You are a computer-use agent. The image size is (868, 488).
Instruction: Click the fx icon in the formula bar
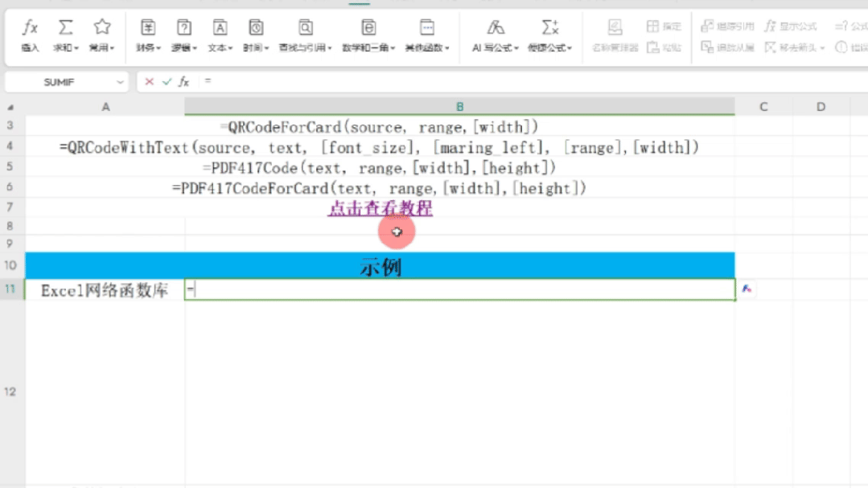click(183, 82)
